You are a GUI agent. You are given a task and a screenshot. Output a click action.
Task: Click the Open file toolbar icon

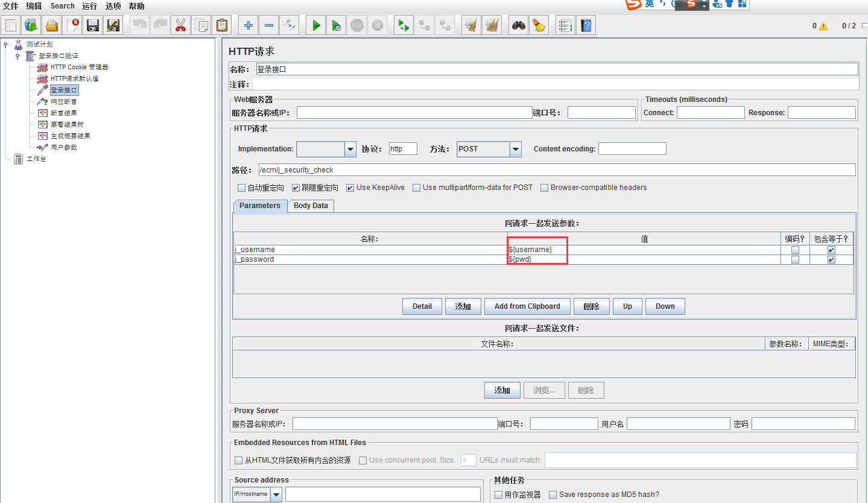point(51,25)
